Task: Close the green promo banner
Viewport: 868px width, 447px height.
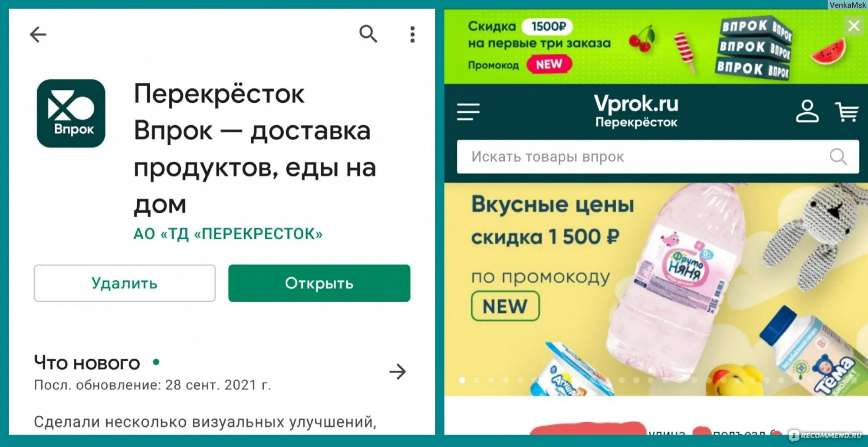Action: click(x=853, y=26)
